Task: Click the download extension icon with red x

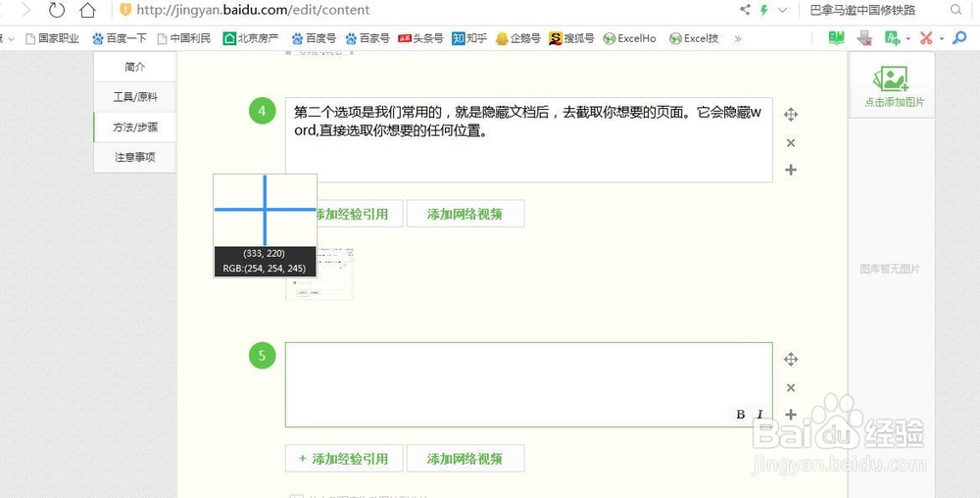Action: (x=864, y=38)
